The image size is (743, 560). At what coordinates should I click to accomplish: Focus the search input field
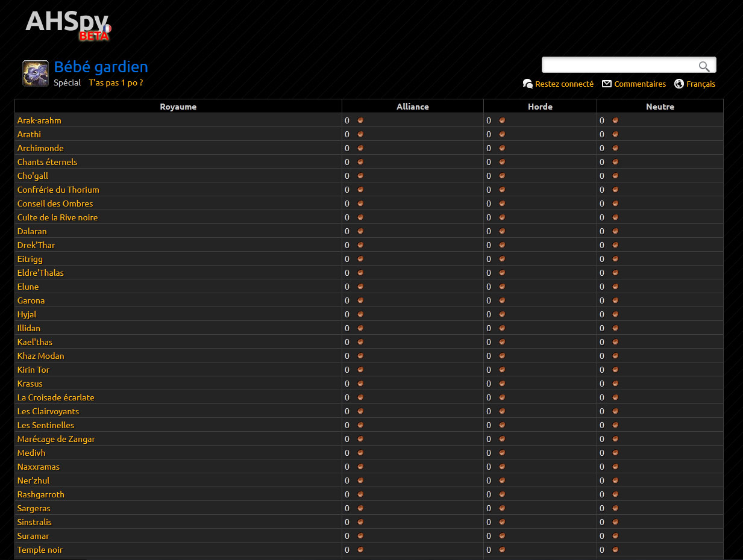(x=619, y=66)
